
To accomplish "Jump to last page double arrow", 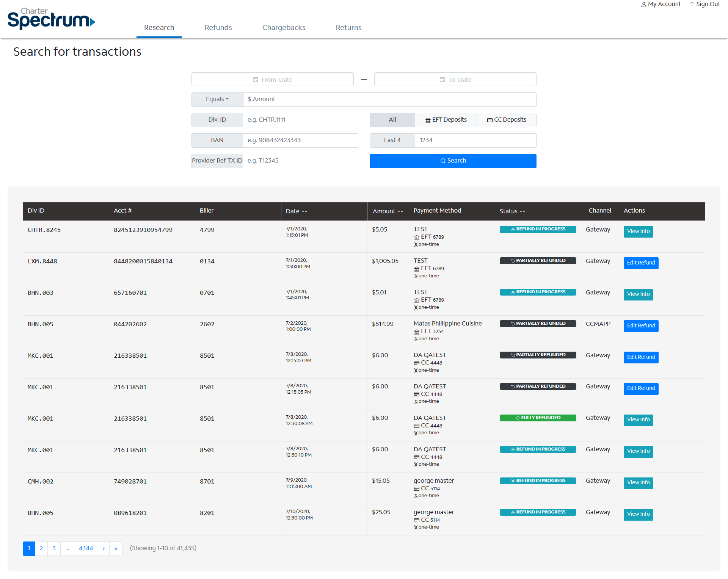I will (x=116, y=548).
